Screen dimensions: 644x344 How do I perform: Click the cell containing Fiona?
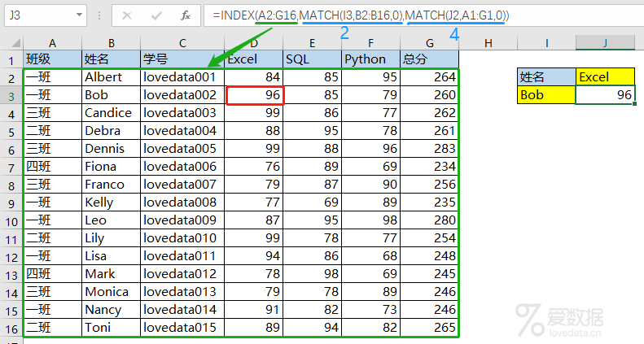[x=111, y=167]
